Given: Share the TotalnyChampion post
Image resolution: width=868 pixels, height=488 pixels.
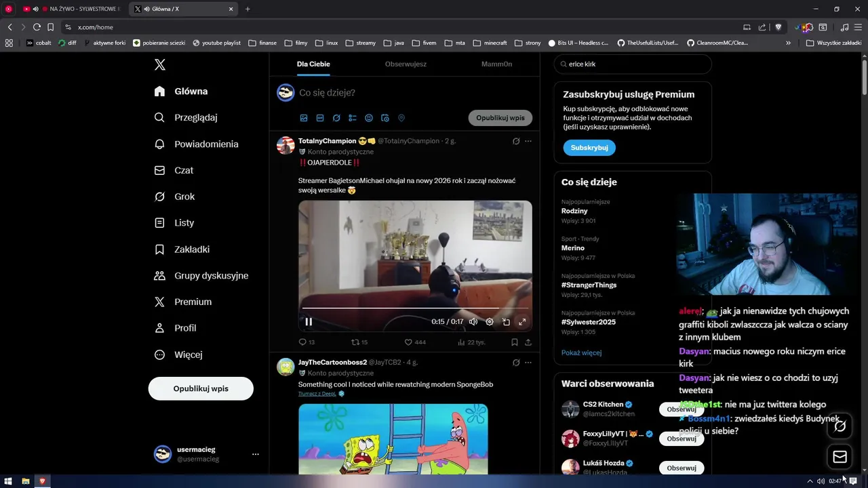Looking at the screenshot, I should (528, 342).
